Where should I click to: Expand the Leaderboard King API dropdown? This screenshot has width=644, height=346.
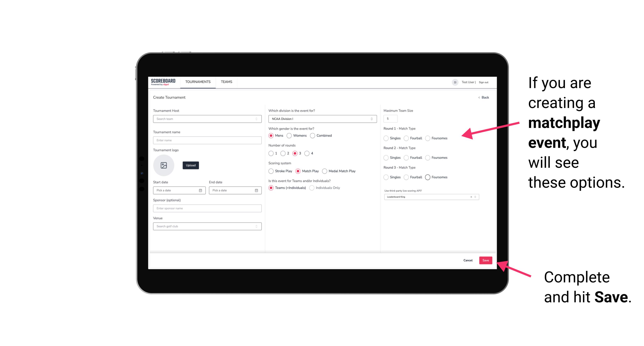pyautogui.click(x=474, y=197)
